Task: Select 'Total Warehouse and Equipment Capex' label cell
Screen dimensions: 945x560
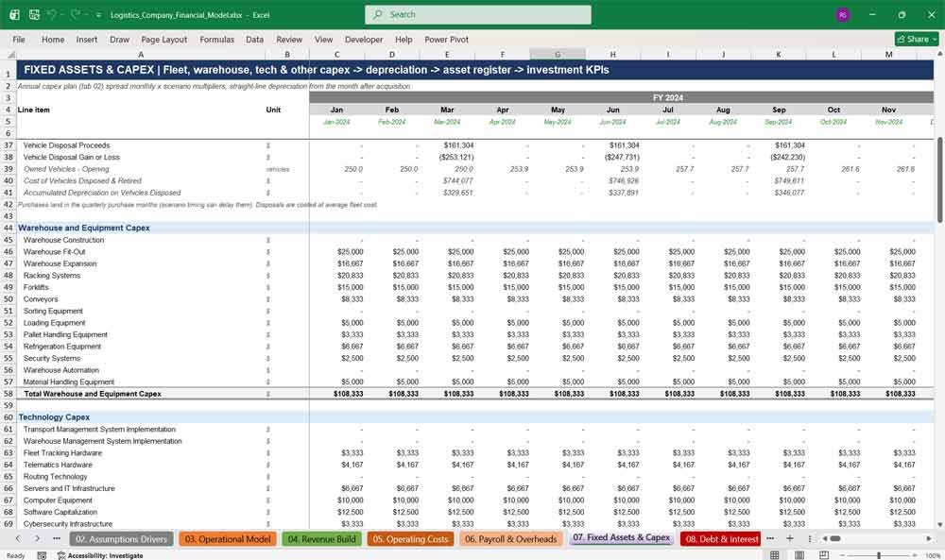Action: click(x=141, y=394)
